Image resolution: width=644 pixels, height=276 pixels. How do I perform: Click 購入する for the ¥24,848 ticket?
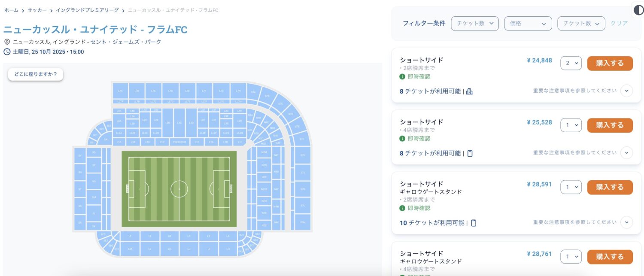pos(610,63)
